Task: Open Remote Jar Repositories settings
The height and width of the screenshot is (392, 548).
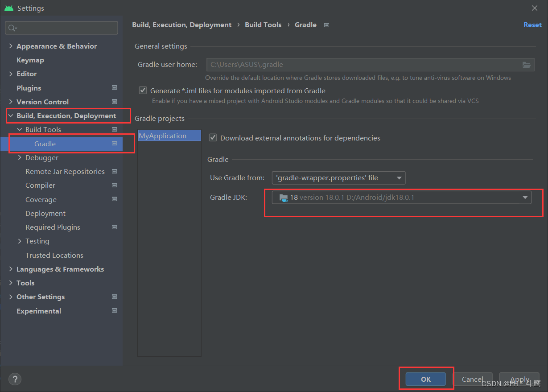Action: pyautogui.click(x=65, y=171)
